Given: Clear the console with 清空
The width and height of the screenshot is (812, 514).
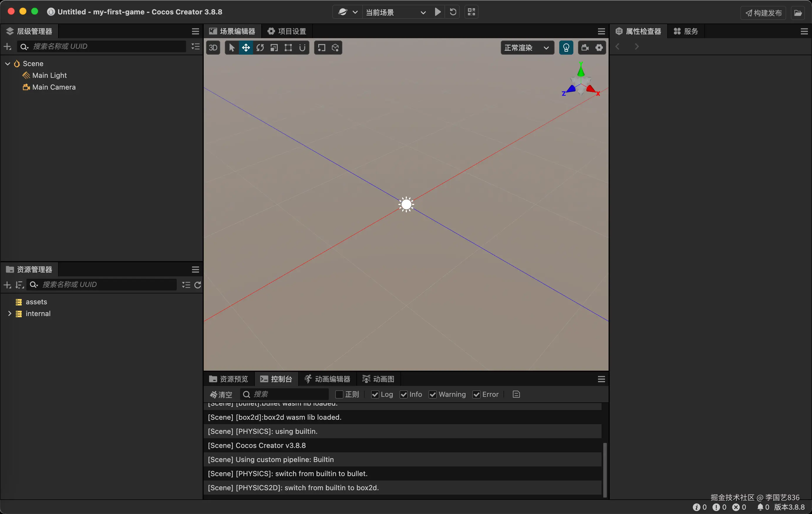Looking at the screenshot, I should [x=221, y=394].
